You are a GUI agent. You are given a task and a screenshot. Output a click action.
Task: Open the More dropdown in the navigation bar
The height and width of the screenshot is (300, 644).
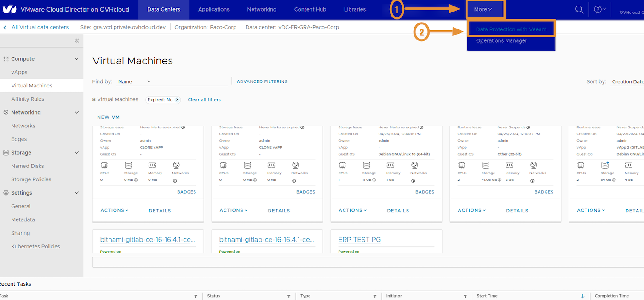(x=485, y=9)
